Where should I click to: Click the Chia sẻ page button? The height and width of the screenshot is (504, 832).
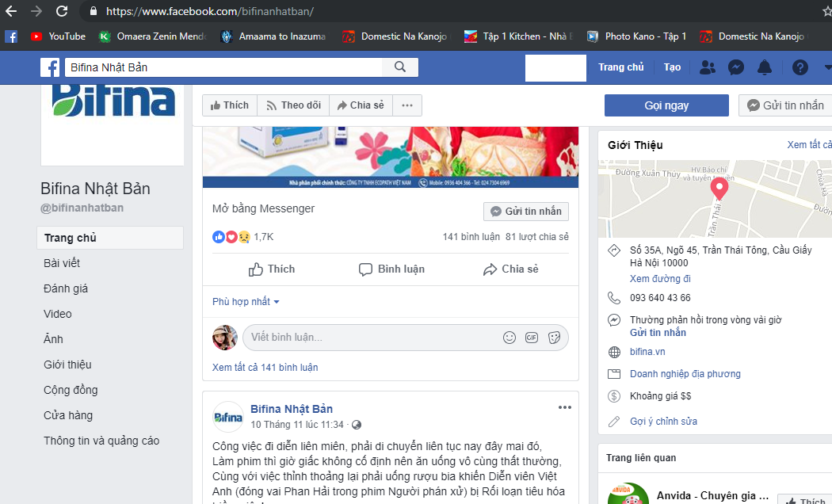point(361,105)
